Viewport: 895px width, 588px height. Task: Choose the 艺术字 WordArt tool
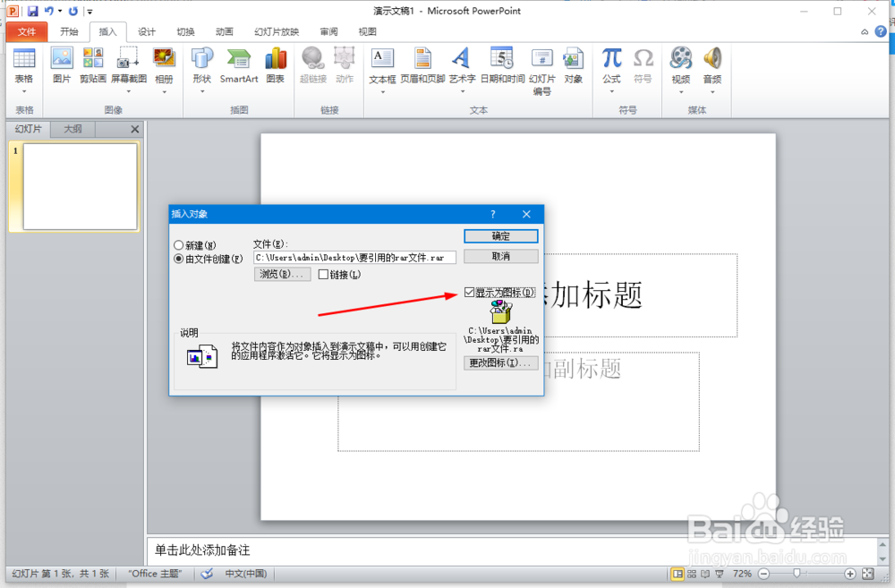click(x=462, y=58)
